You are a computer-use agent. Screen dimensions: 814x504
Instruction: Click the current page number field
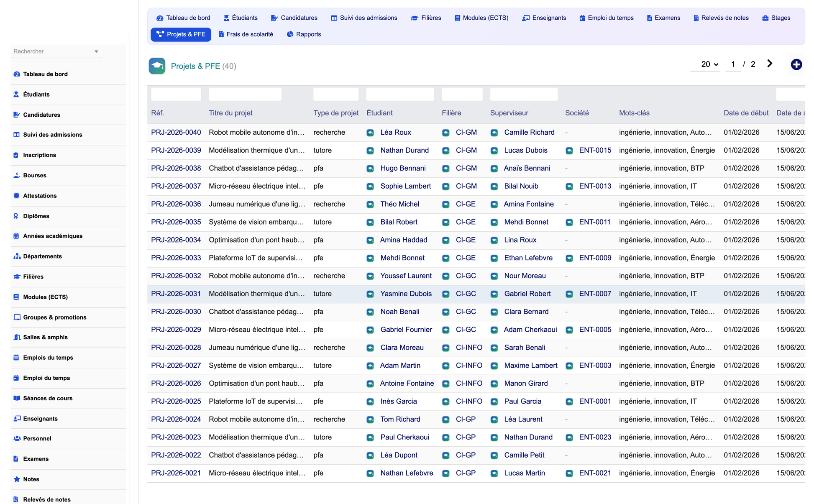(x=733, y=64)
